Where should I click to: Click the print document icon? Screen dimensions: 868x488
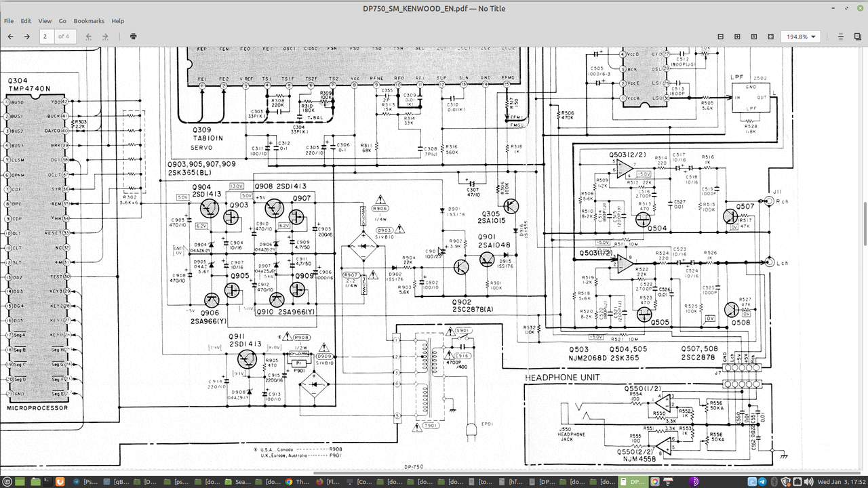[x=133, y=36]
